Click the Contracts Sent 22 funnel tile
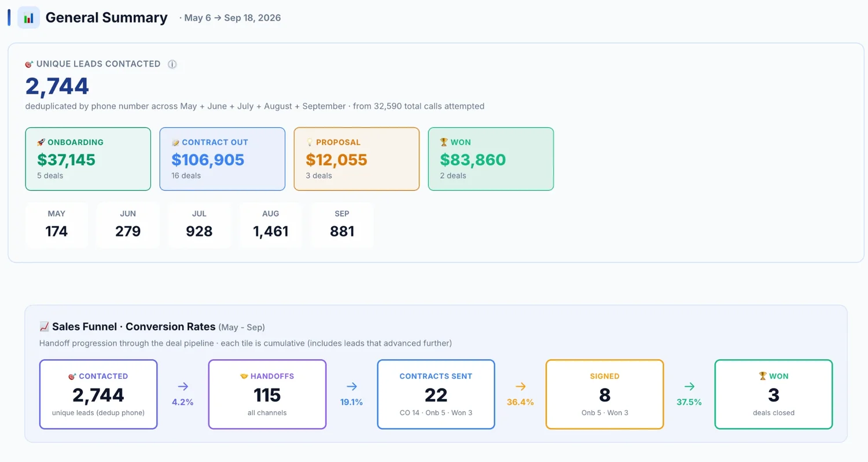The width and height of the screenshot is (868, 462). point(436,394)
